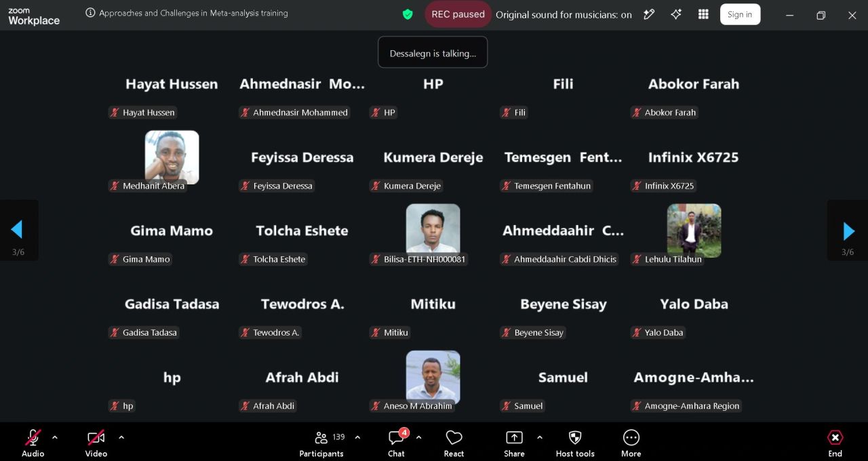Open the Chat panel

pyautogui.click(x=397, y=443)
